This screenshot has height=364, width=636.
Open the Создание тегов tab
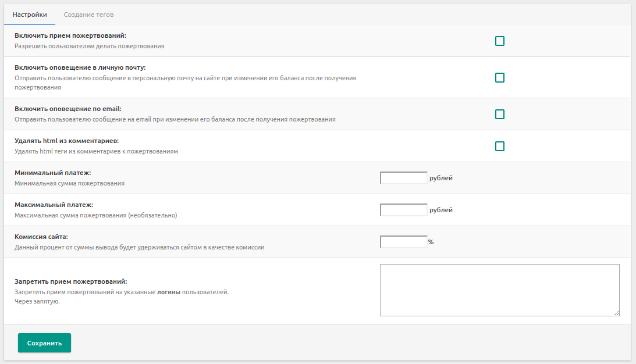pyautogui.click(x=88, y=15)
